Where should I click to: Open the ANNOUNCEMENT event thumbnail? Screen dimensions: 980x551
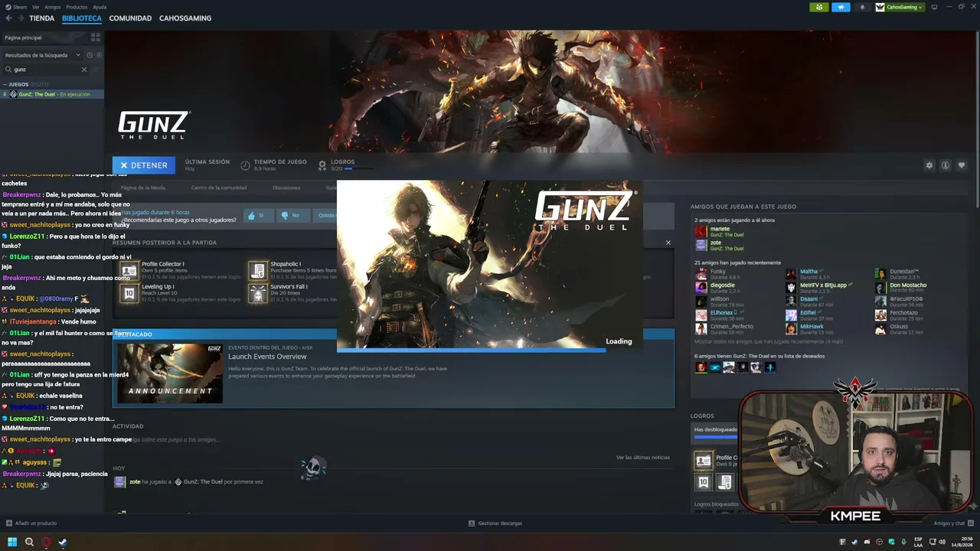tap(170, 373)
